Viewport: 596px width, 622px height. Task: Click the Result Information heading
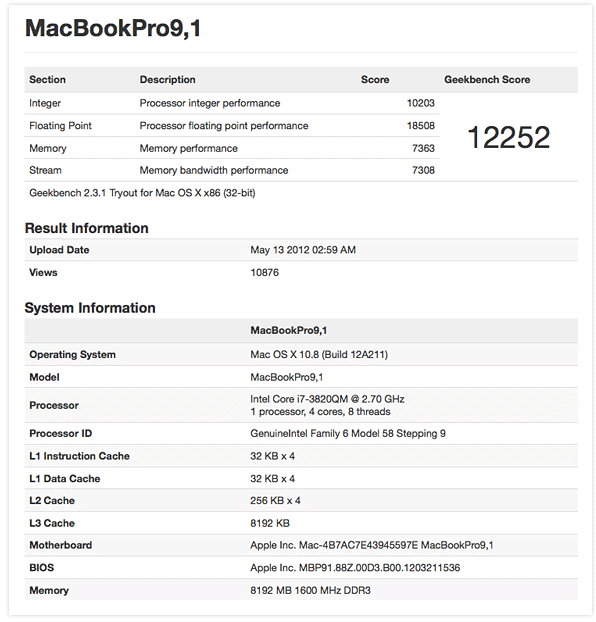click(x=87, y=228)
